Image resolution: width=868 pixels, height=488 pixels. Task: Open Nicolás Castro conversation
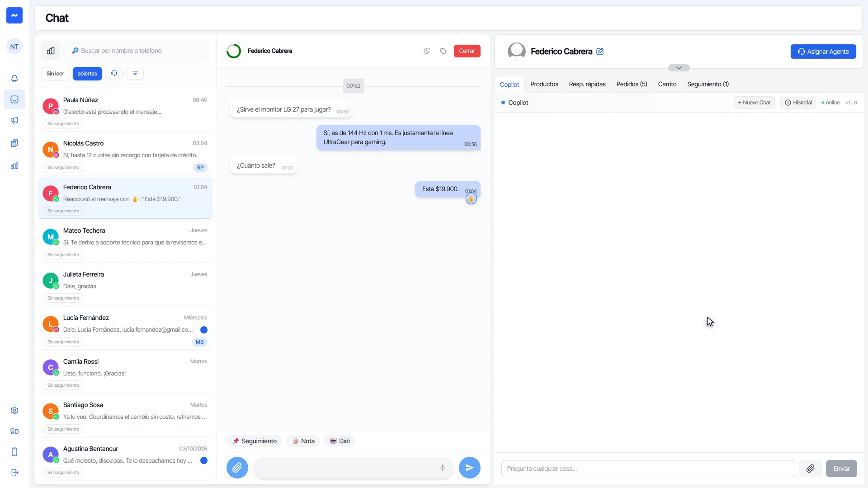coord(125,155)
